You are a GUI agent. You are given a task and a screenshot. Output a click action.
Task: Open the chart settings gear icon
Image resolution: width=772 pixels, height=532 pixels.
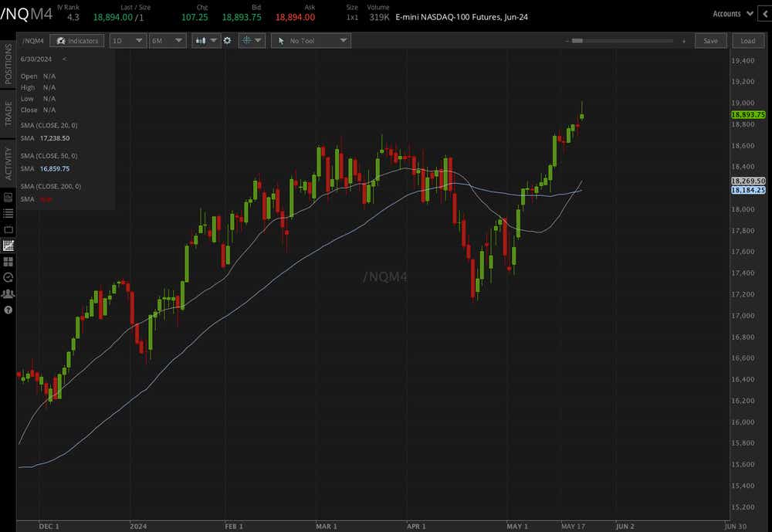pos(227,40)
